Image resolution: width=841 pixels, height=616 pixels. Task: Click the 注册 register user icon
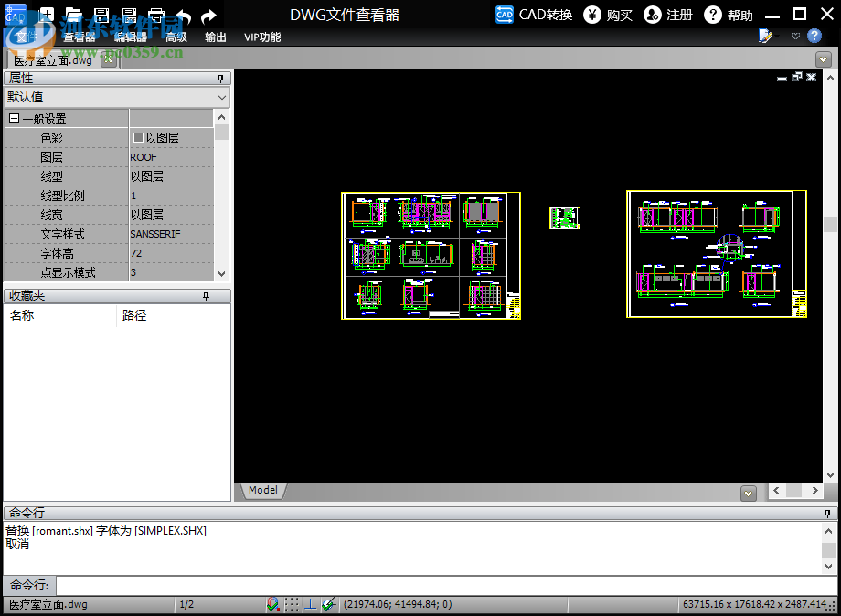click(x=652, y=15)
